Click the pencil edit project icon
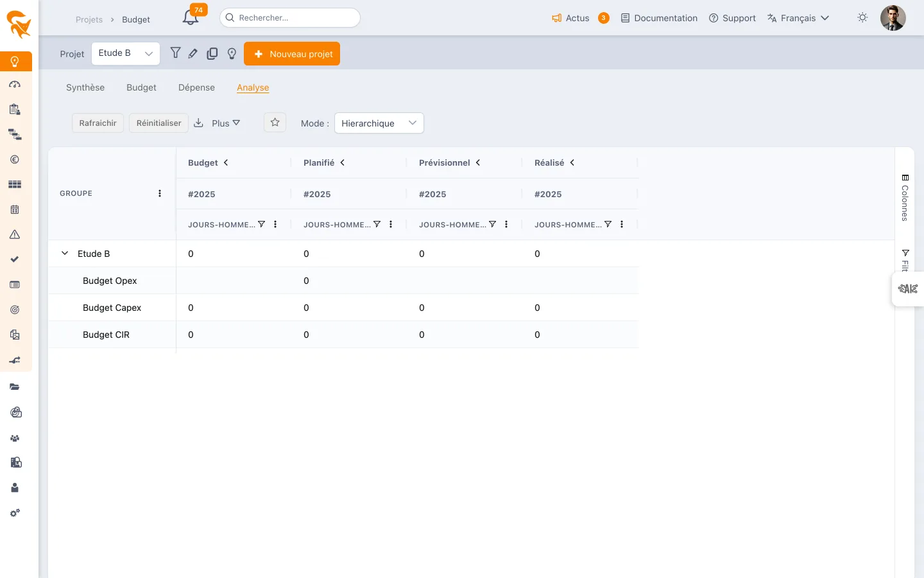Screen dimensions: 924x578 click(x=193, y=54)
